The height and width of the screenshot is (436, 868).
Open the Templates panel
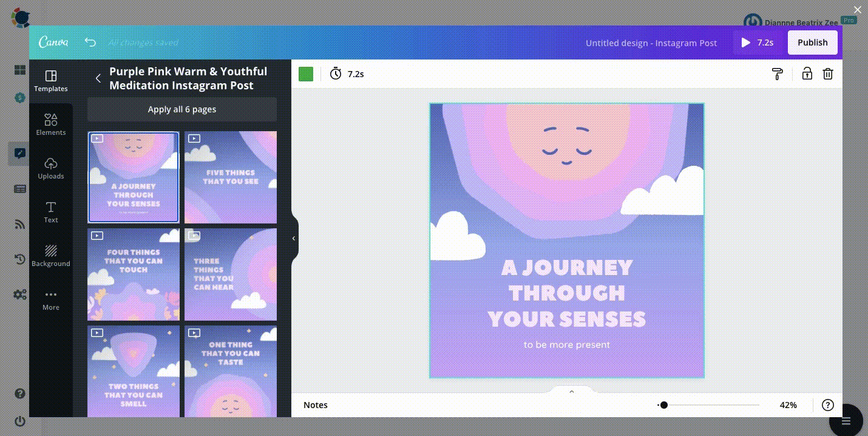(51, 81)
